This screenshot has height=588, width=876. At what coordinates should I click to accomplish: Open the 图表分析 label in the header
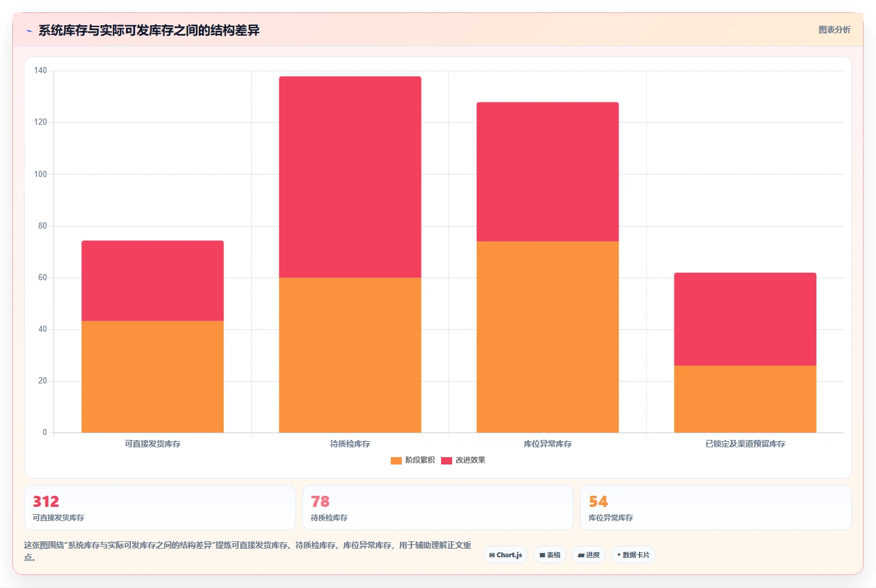(x=834, y=29)
